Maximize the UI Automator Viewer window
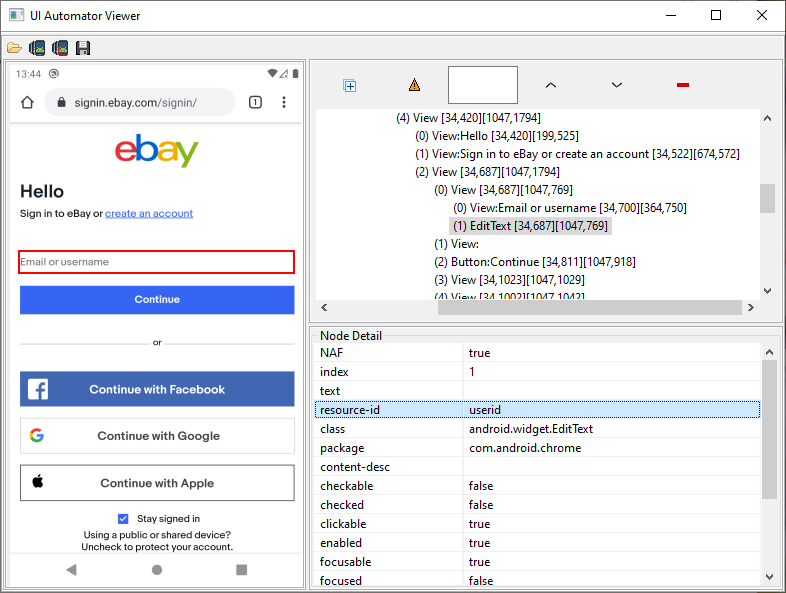 point(716,15)
